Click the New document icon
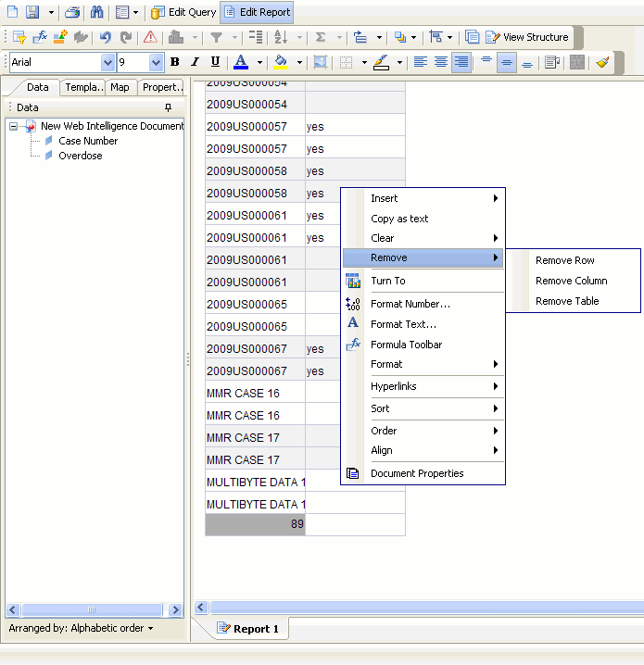The image size is (644, 665). [x=12, y=12]
